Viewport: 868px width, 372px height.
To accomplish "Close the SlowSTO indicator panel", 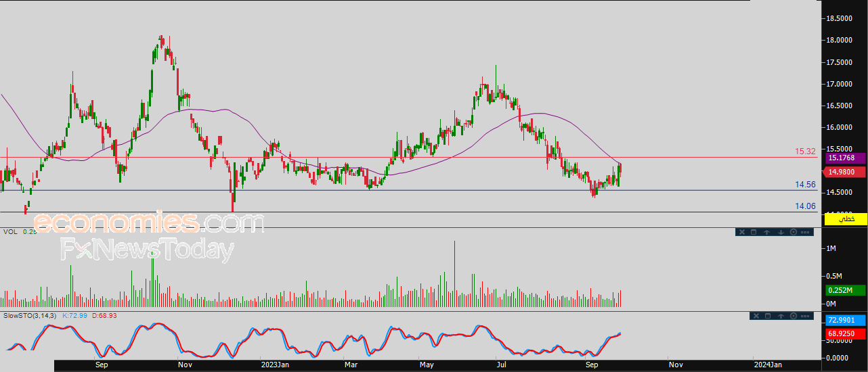I will 755,316.
